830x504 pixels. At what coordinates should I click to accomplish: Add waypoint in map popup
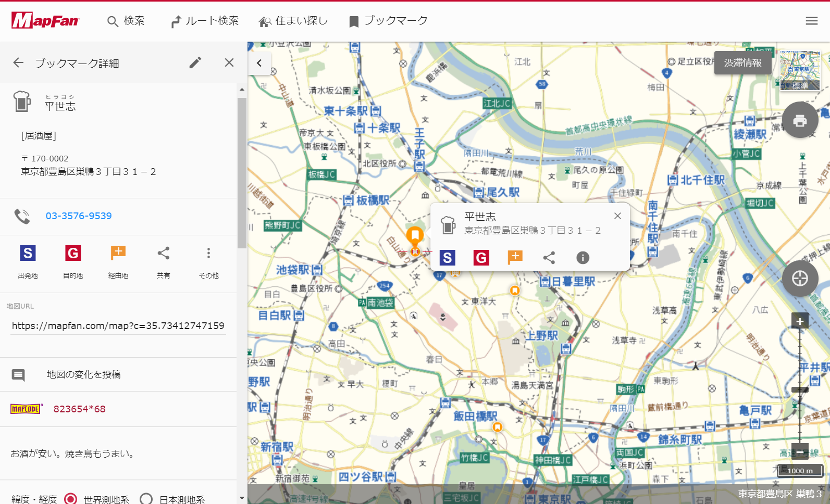coord(515,257)
